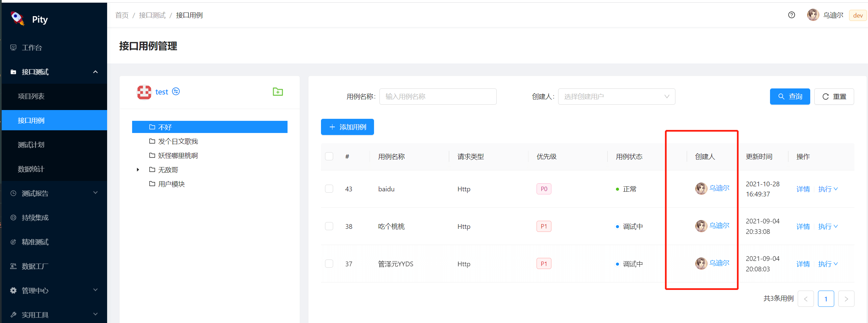This screenshot has width=868, height=323.
Task: Click the 重置 reset button
Action: coord(834,97)
